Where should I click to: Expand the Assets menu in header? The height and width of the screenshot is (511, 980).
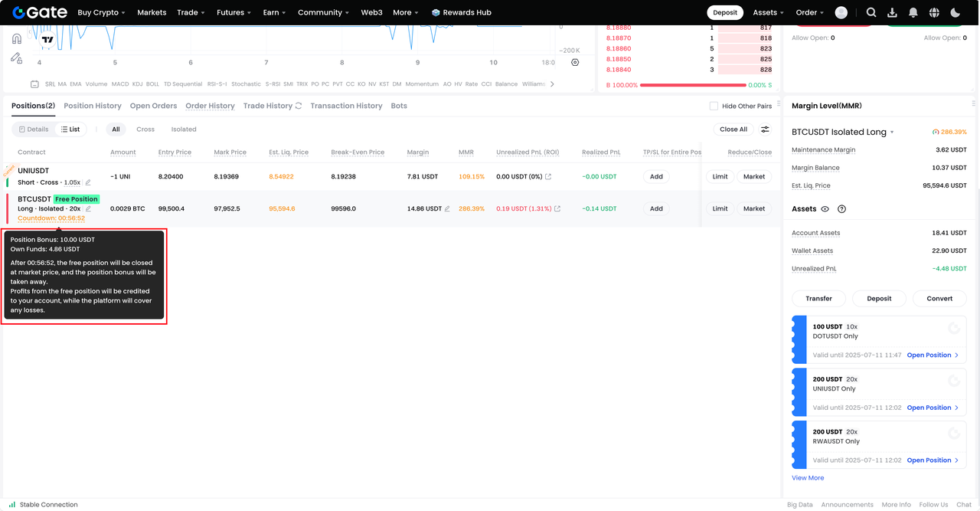(x=769, y=12)
